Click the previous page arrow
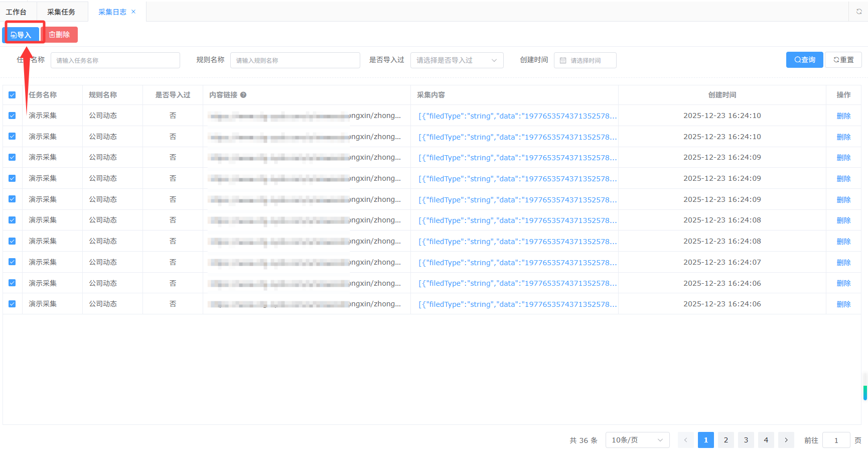868x450 pixels. 686,440
